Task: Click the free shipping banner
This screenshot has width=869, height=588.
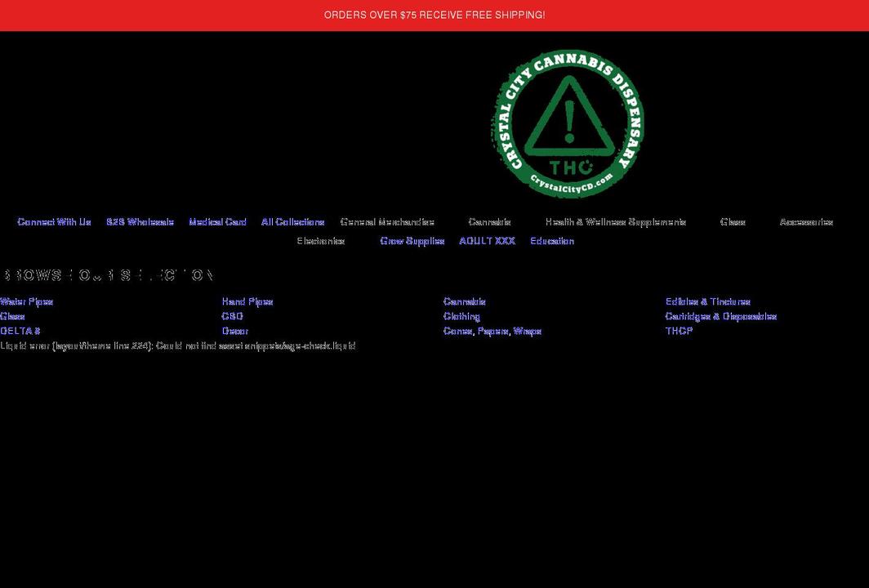Action: click(x=434, y=15)
